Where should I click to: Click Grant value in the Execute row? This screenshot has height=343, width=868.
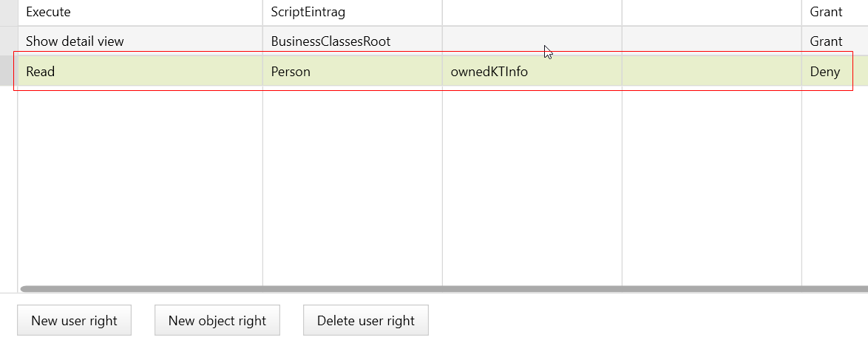coord(826,12)
